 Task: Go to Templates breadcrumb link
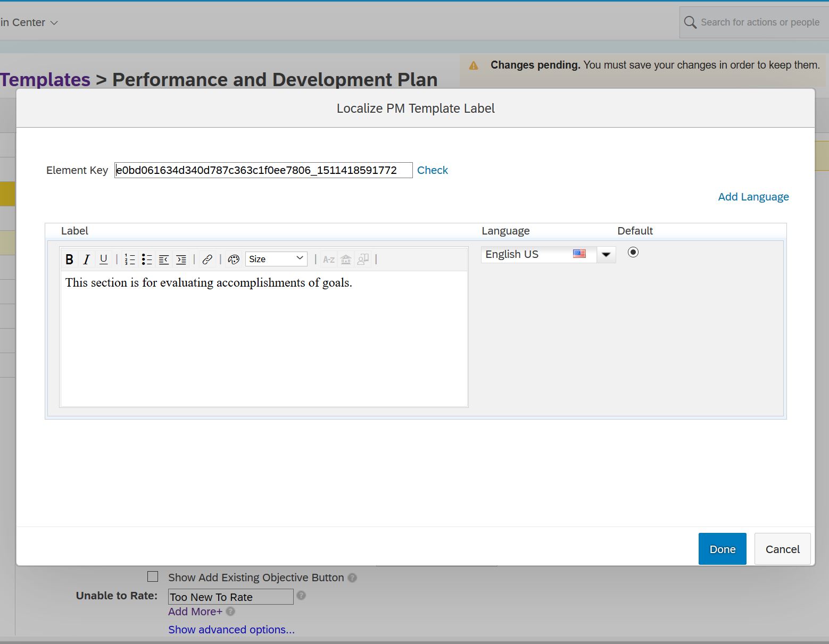click(45, 79)
